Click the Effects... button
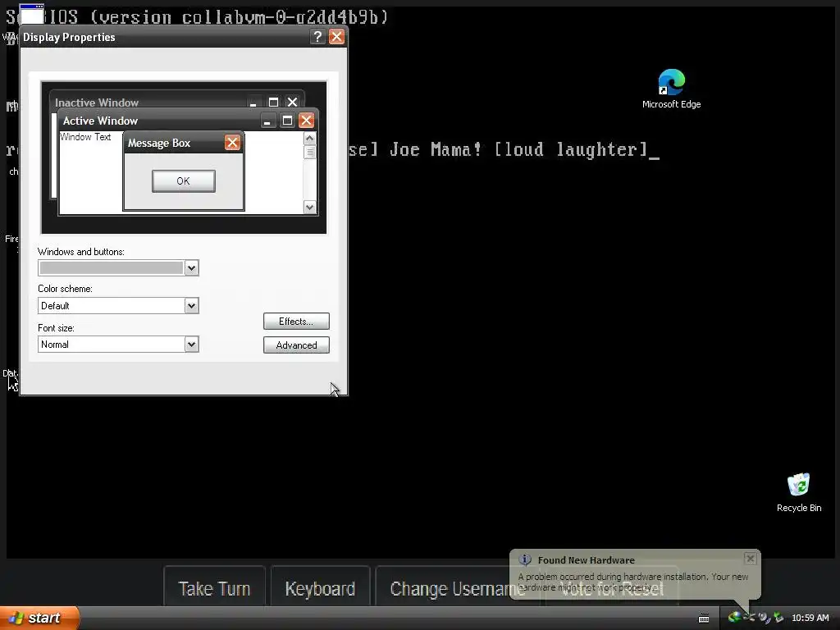This screenshot has width=840, height=630. click(296, 322)
